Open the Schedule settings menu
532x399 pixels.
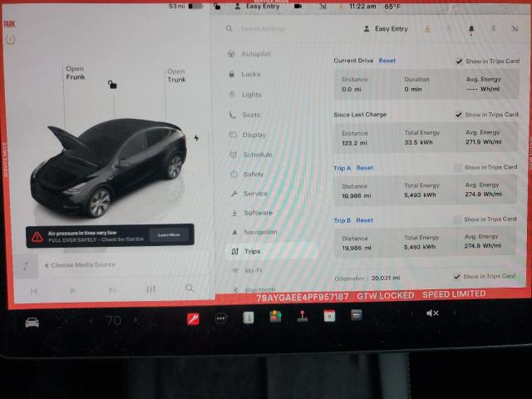251,155
